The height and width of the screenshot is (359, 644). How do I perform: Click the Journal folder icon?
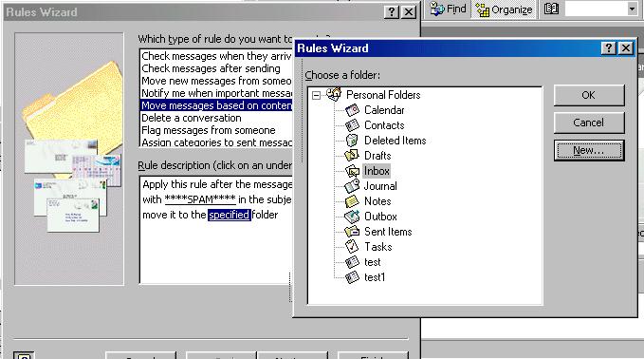(x=352, y=186)
